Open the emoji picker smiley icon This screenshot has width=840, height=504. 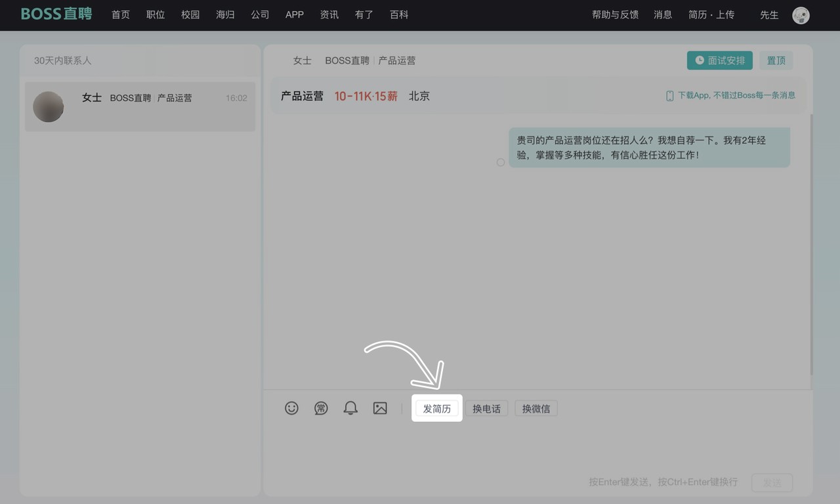point(291,408)
